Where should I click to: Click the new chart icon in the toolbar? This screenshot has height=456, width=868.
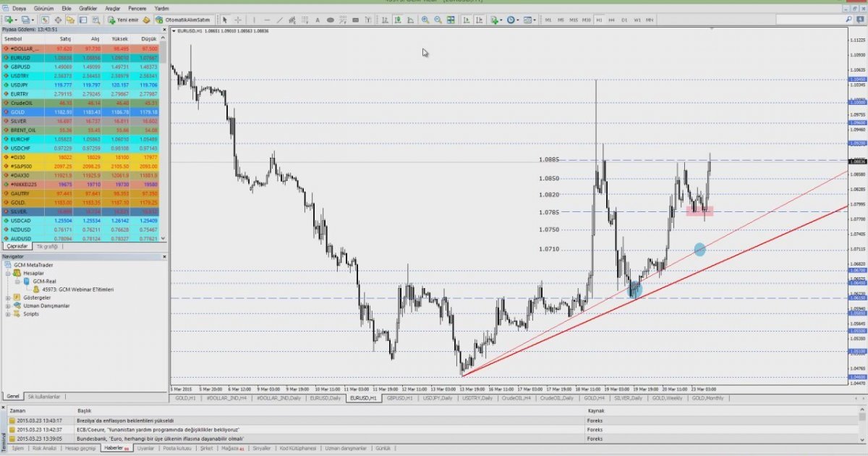9,20
